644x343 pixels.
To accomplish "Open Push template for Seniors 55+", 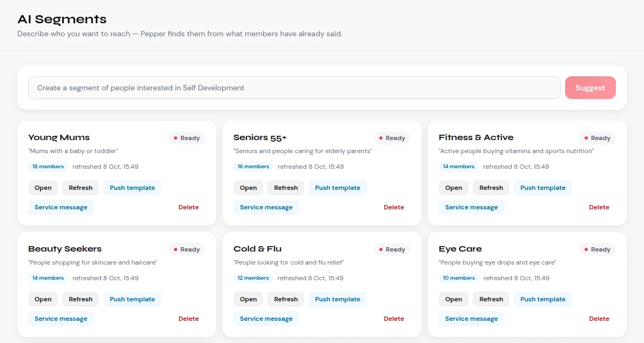I will point(338,188).
